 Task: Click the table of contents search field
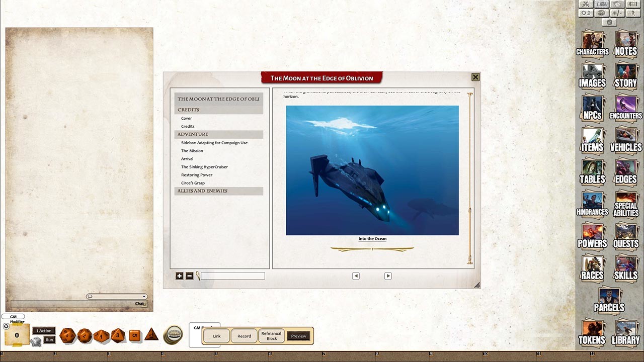coord(231,276)
